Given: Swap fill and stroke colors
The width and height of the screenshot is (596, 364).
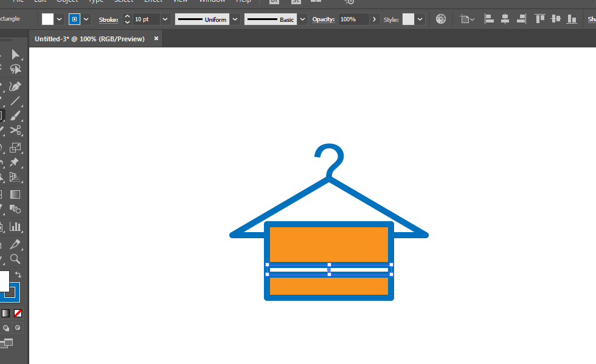Looking at the screenshot, I should point(18,275).
